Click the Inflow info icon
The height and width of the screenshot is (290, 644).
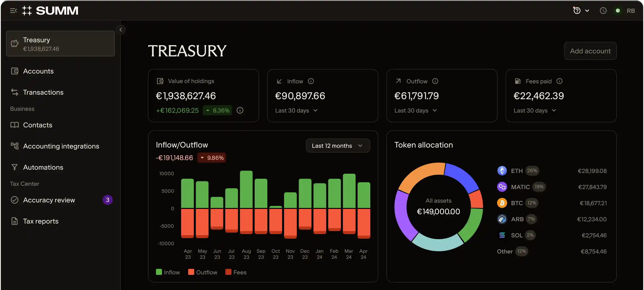click(x=311, y=81)
